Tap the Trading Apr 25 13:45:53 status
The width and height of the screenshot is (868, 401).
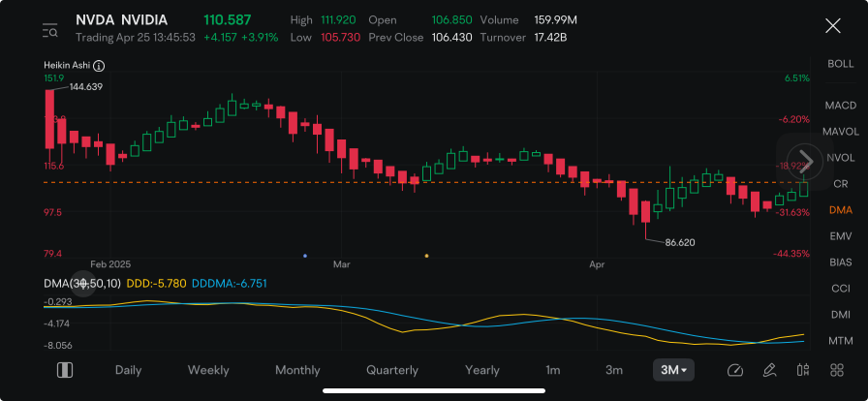pos(135,38)
